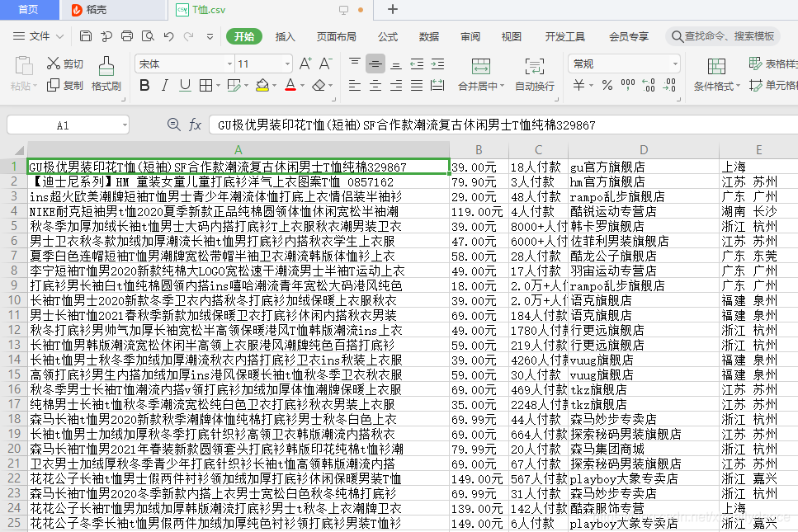Select column D header
Image resolution: width=798 pixels, height=532 pixels.
point(644,149)
